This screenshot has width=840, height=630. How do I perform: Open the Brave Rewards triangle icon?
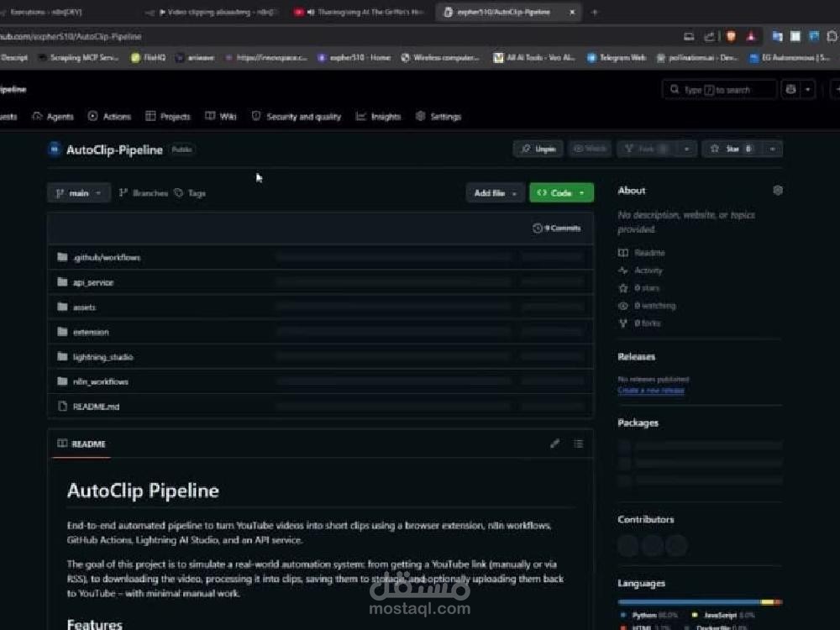click(751, 36)
